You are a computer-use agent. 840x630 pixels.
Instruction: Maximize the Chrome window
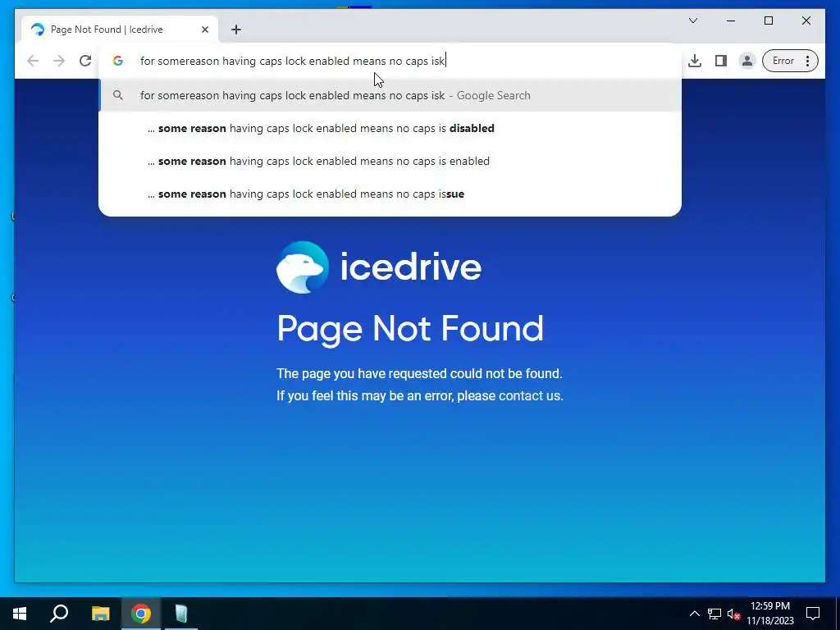pyautogui.click(x=768, y=21)
